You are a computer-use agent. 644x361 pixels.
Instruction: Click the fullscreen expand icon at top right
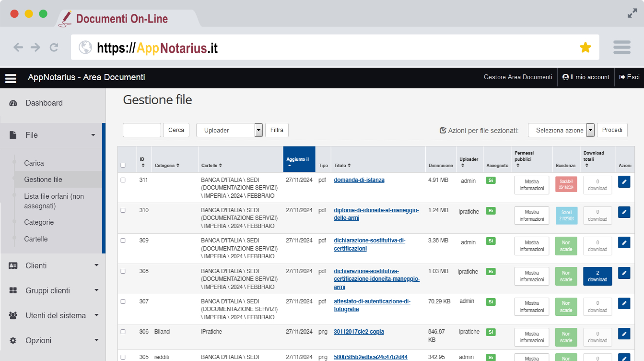(x=632, y=13)
